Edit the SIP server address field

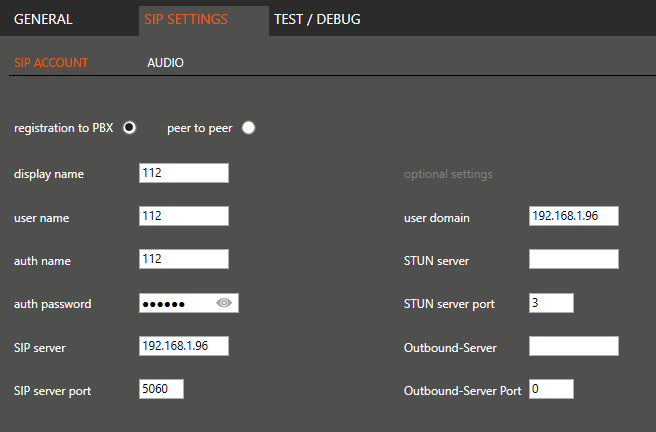tap(184, 346)
